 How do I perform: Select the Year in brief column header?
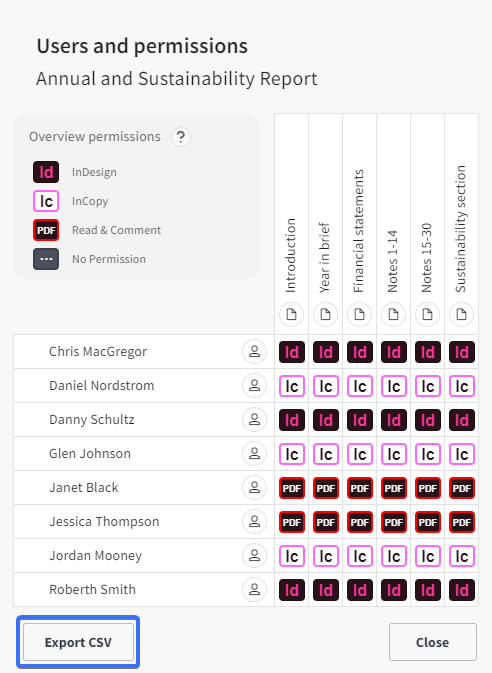pos(325,258)
